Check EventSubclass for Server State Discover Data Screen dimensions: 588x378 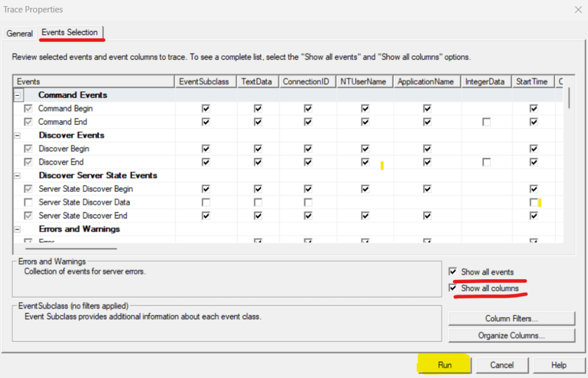point(206,202)
